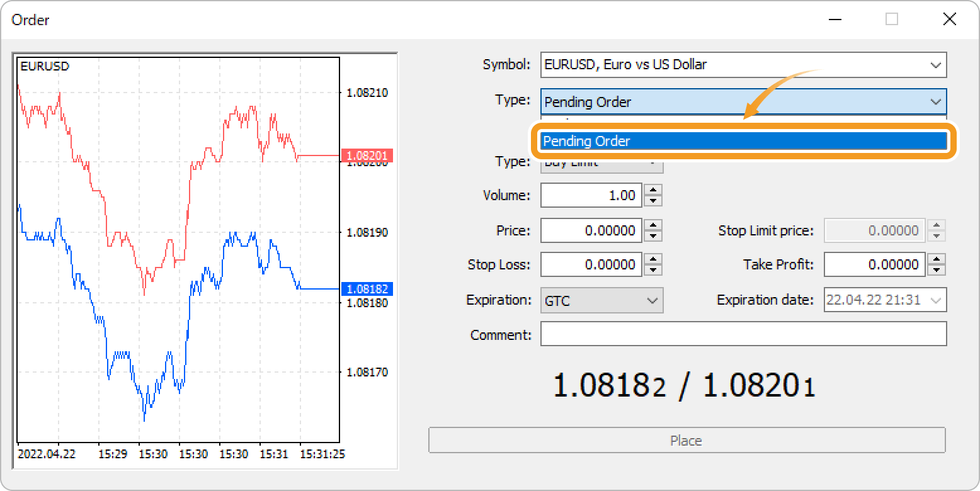Click the 1.08170 price axis label
Viewport: 980px width, 491px height.
click(x=367, y=372)
